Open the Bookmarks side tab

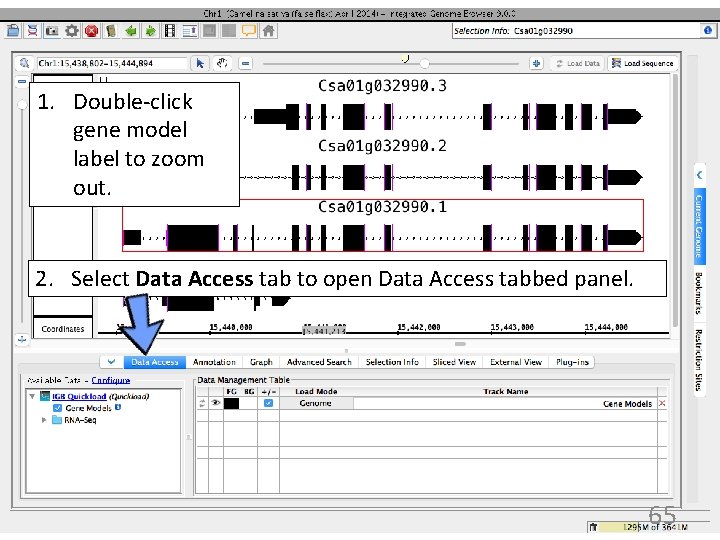(x=699, y=293)
